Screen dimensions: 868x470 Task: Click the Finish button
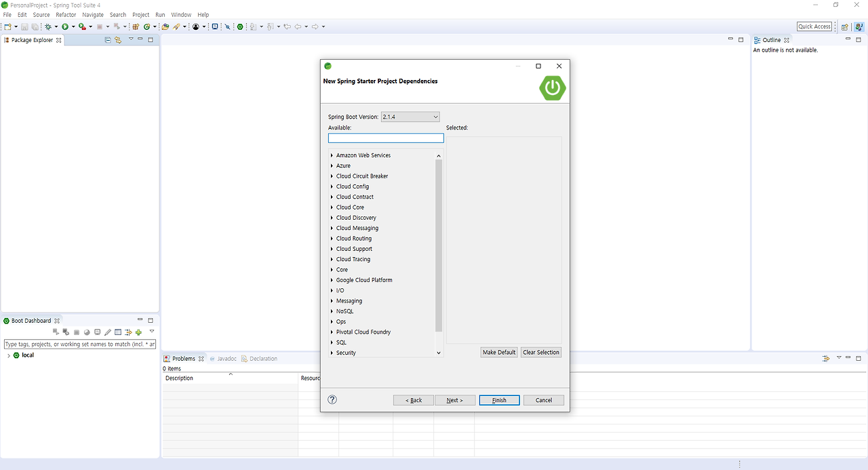click(x=499, y=400)
